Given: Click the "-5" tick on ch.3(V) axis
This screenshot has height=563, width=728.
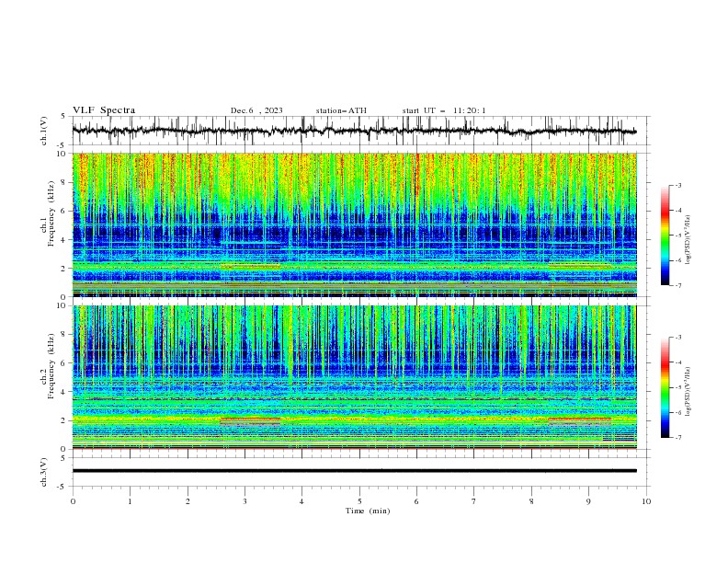Looking at the screenshot, I should click(x=63, y=487).
